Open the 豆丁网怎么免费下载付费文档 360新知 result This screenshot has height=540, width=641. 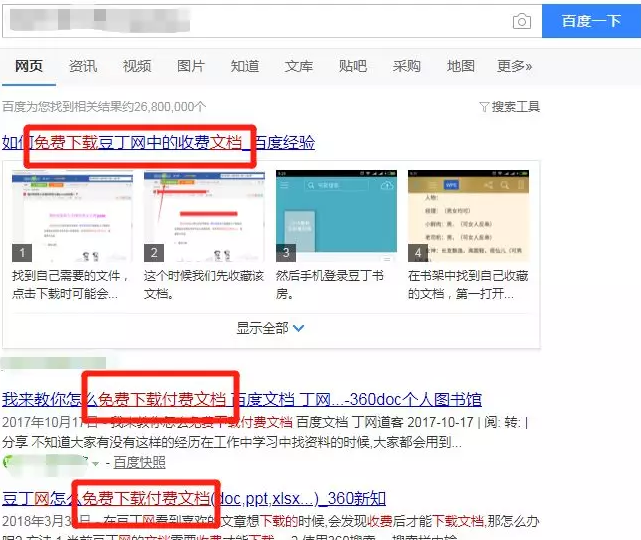194,499
